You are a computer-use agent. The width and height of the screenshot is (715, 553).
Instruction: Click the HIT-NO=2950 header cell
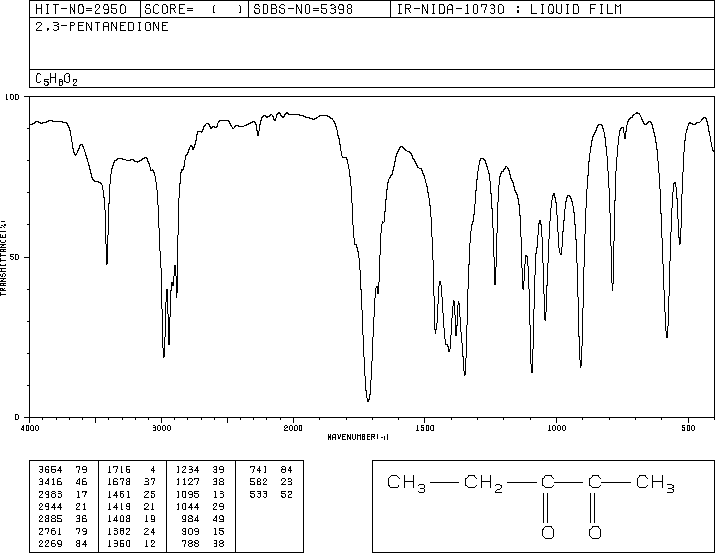[x=81, y=9]
